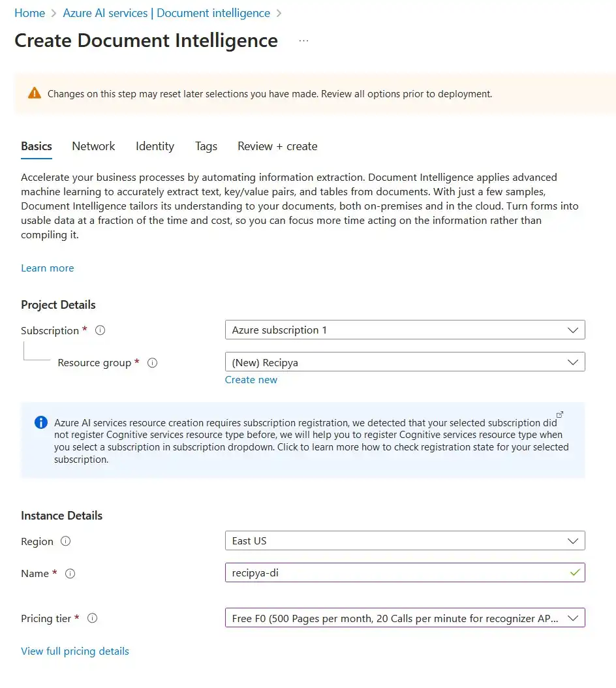Switch to the Identity tab
This screenshot has height=688, width=616.
pyautogui.click(x=155, y=146)
